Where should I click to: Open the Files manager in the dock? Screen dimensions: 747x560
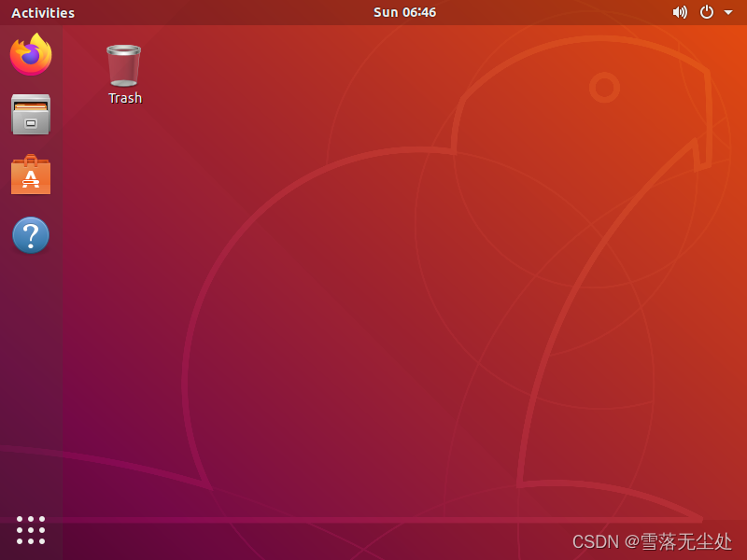pyautogui.click(x=31, y=114)
